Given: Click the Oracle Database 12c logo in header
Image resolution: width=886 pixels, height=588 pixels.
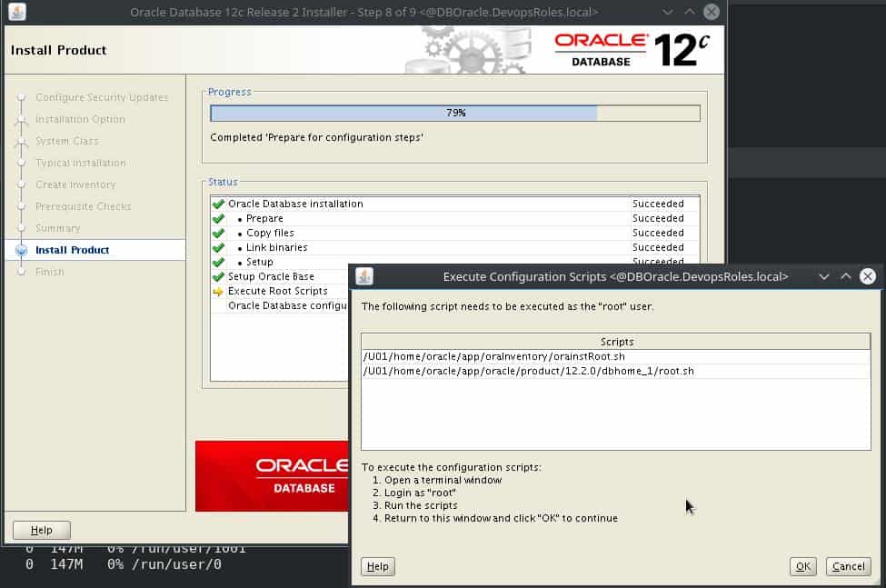Looking at the screenshot, I should coord(632,50).
